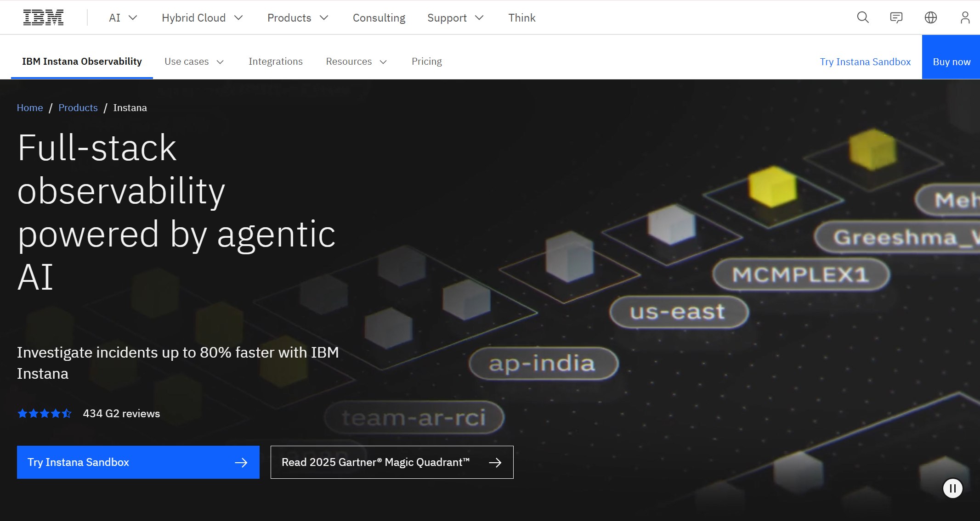Expand the AI menu dropdown
The width and height of the screenshot is (980, 521).
click(123, 18)
